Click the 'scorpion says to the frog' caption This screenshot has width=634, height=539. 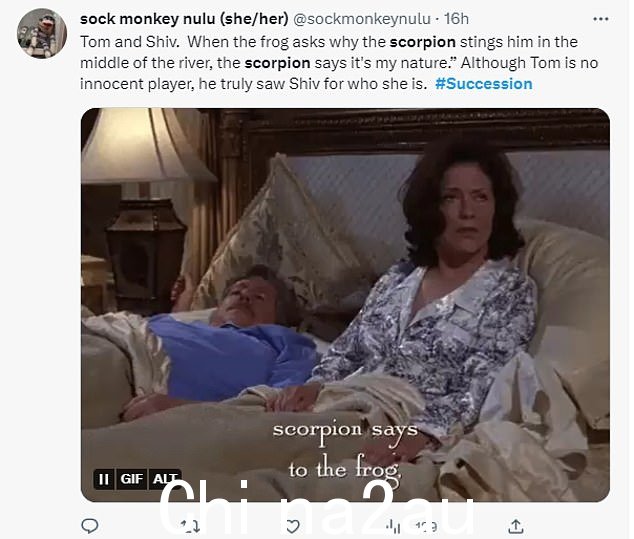345,450
